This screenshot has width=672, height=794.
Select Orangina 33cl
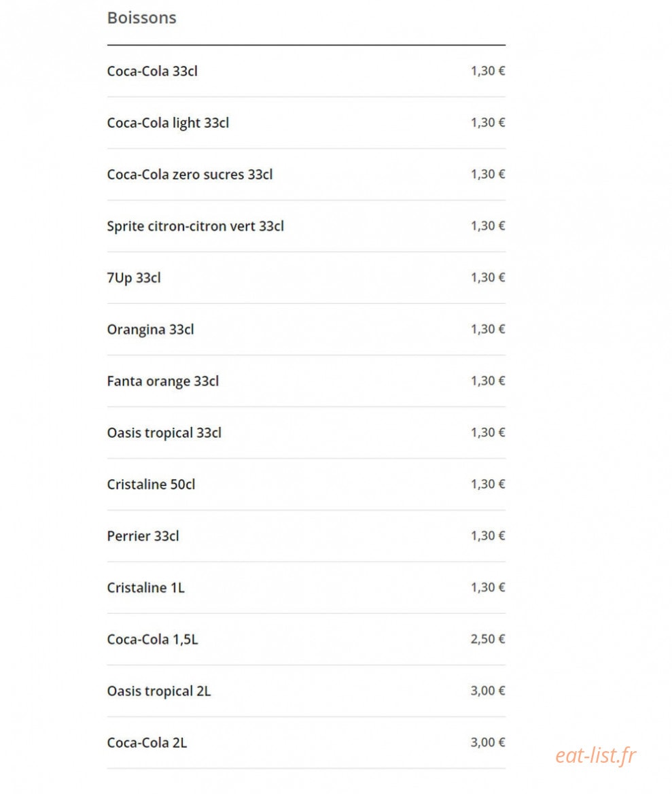pyautogui.click(x=306, y=330)
